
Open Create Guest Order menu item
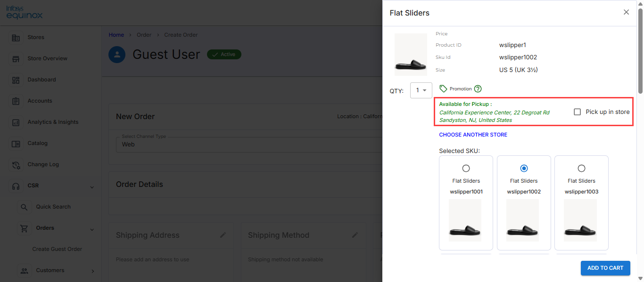pyautogui.click(x=57, y=249)
